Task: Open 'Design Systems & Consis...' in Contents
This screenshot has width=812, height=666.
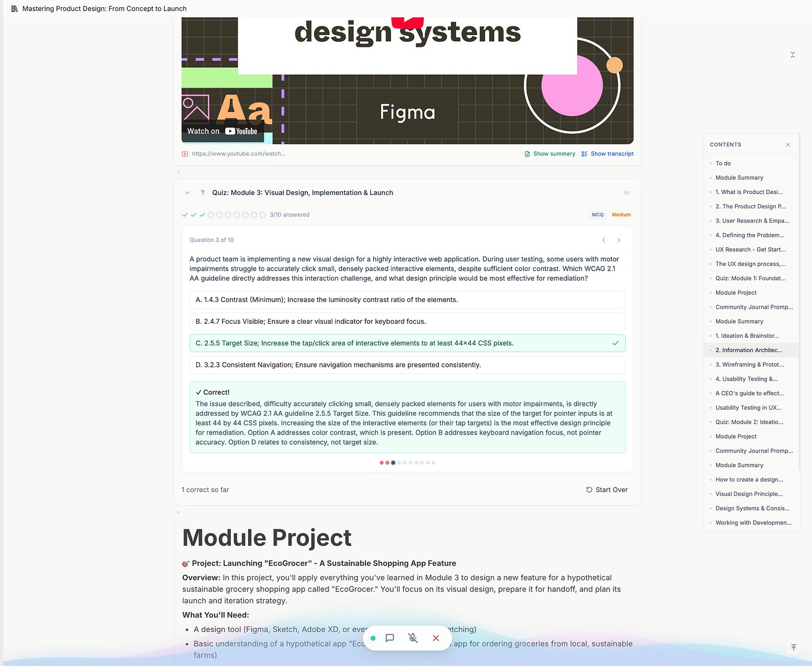Action: point(751,509)
